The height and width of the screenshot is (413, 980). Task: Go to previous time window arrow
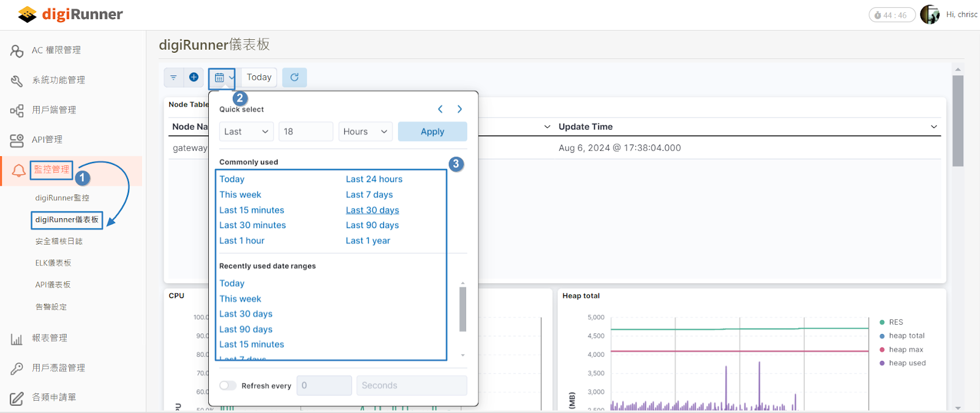(440, 109)
